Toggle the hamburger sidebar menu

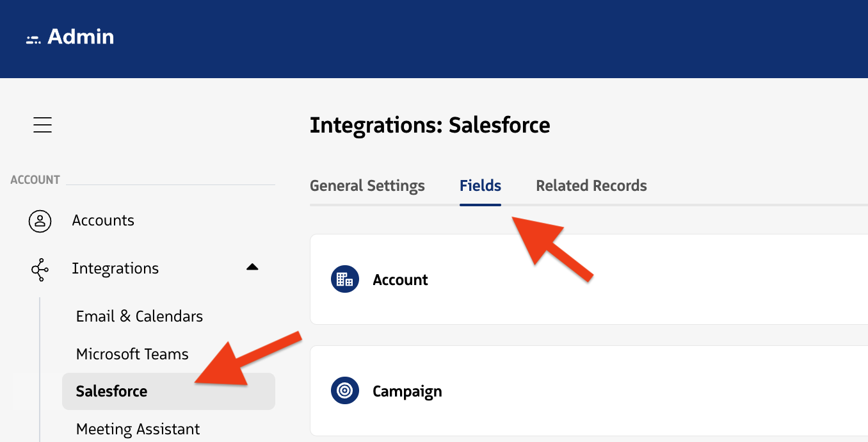coord(43,125)
